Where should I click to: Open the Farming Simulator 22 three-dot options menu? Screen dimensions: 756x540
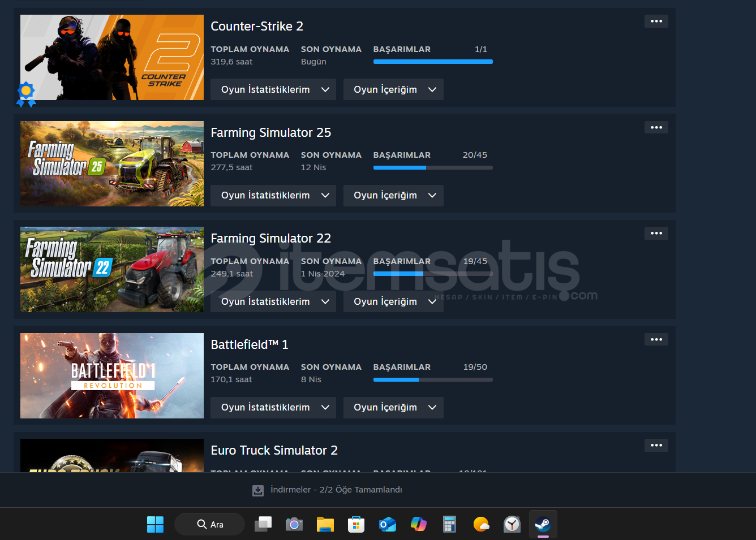coord(656,233)
